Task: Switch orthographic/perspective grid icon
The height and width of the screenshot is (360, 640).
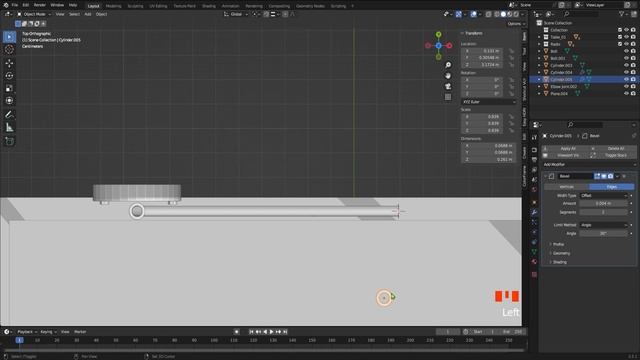Action: click(448, 97)
